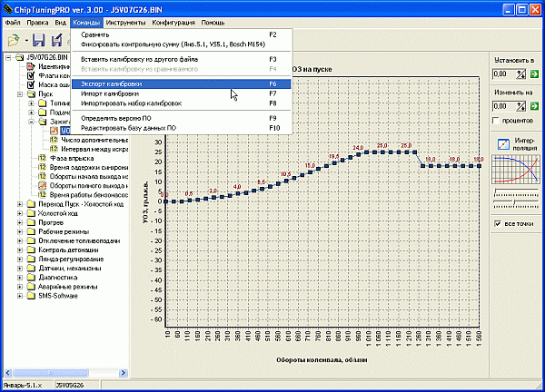This screenshot has width=545, height=392.
Task: Click the interpolation icon button
Action: pos(502,144)
